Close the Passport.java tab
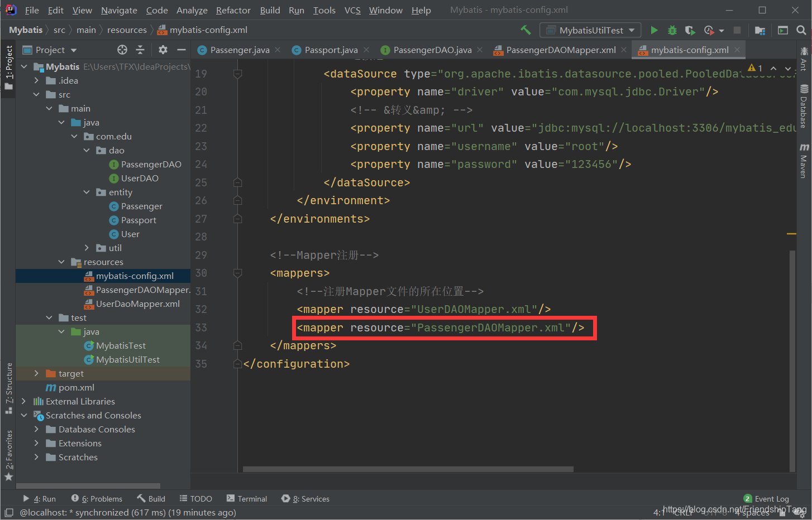 click(366, 50)
